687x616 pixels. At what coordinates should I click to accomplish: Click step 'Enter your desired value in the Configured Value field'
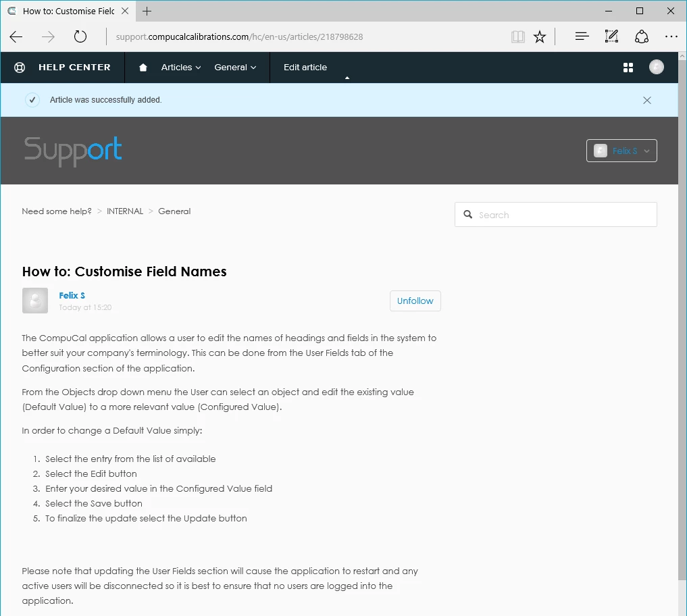click(x=159, y=488)
